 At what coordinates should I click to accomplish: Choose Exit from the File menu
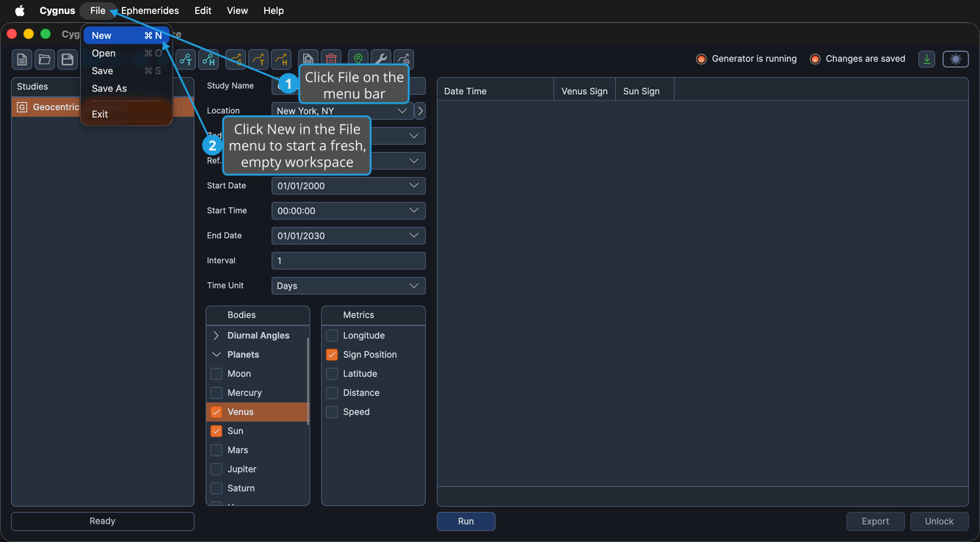(x=126, y=114)
